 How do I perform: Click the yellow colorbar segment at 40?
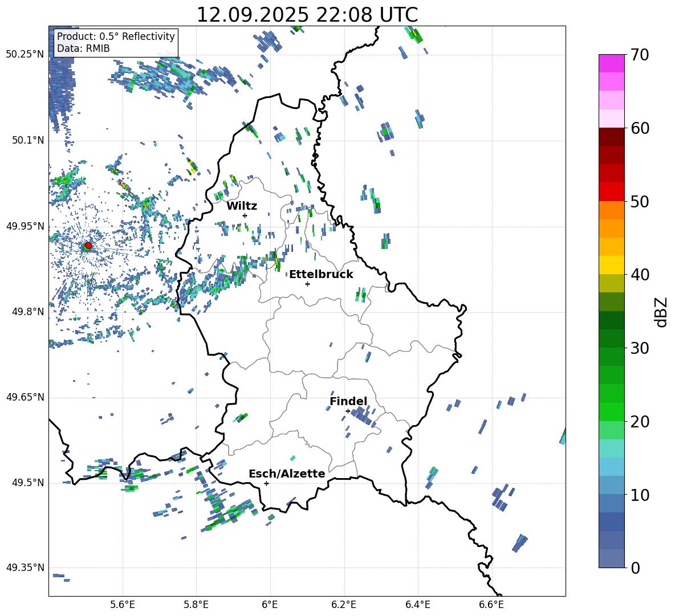[x=611, y=265]
